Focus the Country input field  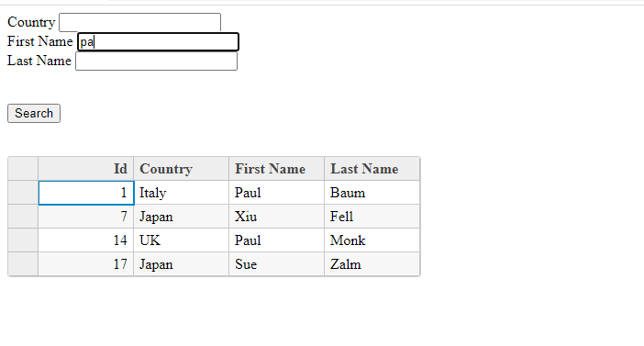coord(139,22)
